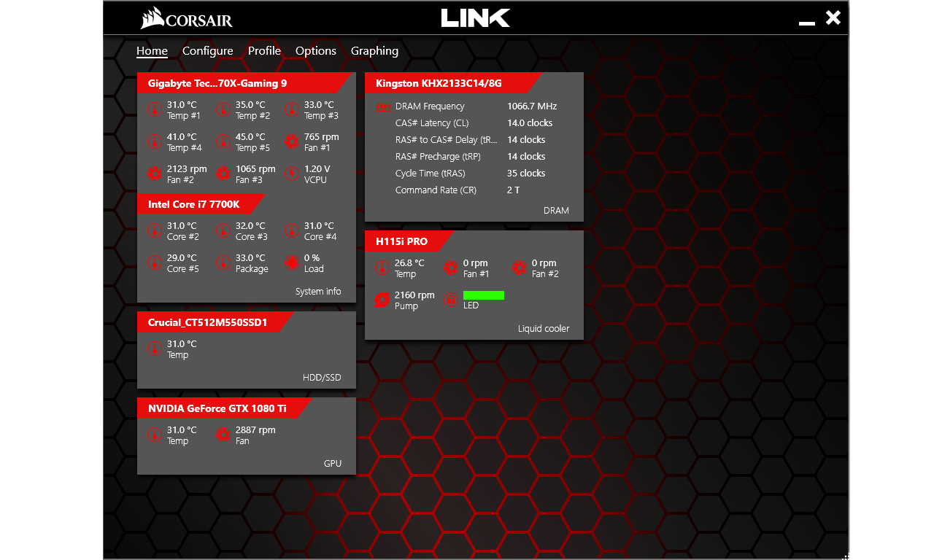
Task: Click the GTX 1080 Ti Fan icon
Action: click(223, 435)
